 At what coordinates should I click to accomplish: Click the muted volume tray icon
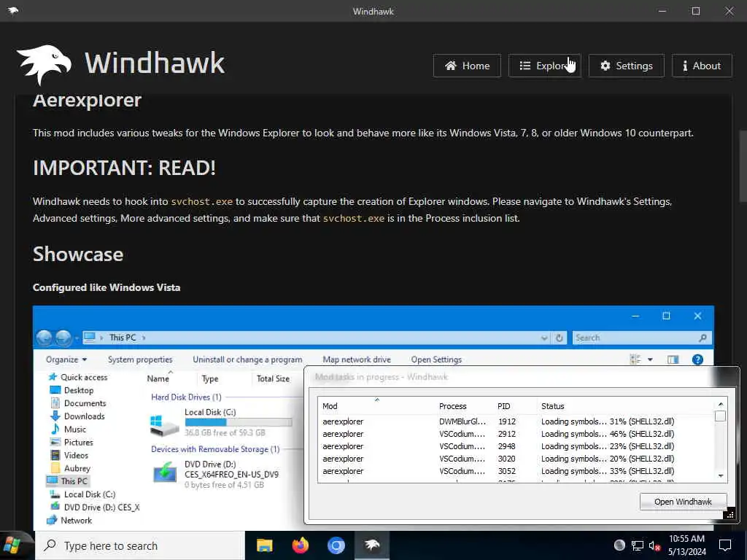[654, 545]
